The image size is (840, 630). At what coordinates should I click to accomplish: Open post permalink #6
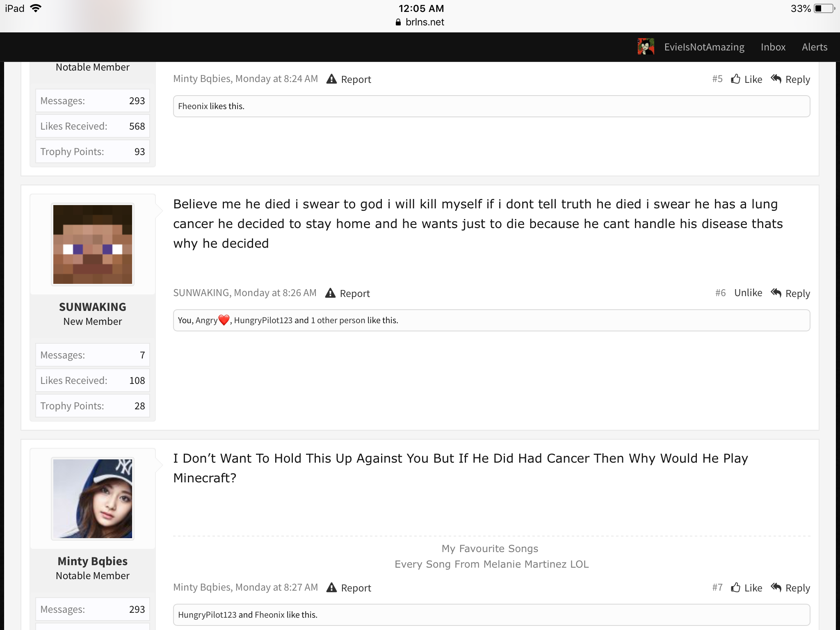(x=720, y=293)
